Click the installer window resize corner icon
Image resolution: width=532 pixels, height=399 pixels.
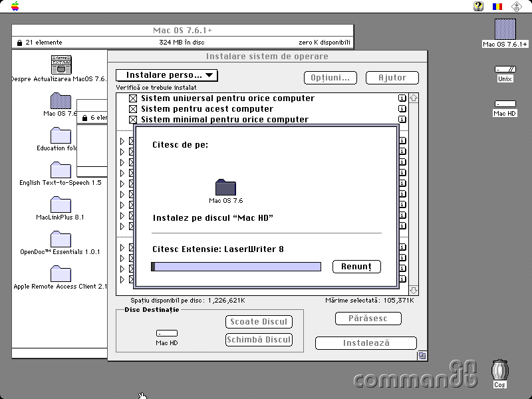point(422,356)
